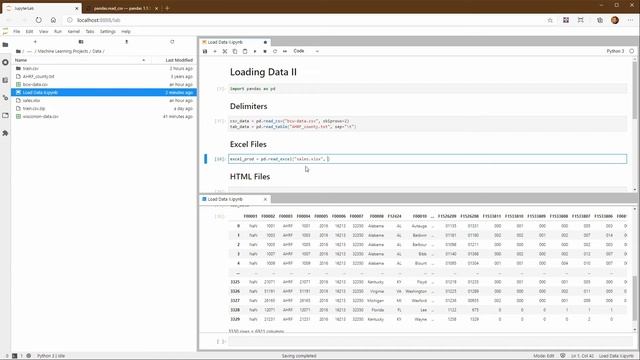The image size is (640, 360).
Task: Paste cell using notebook toolbar clipboard icon
Action: click(x=245, y=51)
